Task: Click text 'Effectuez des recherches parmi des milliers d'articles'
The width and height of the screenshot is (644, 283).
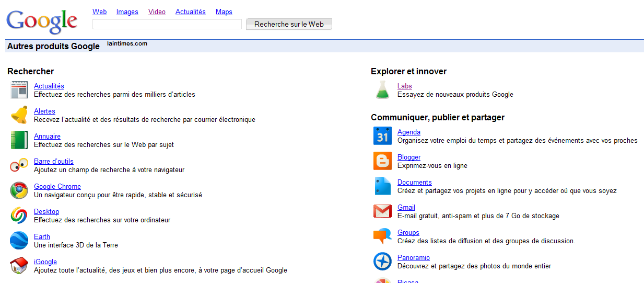Action: pyautogui.click(x=114, y=94)
